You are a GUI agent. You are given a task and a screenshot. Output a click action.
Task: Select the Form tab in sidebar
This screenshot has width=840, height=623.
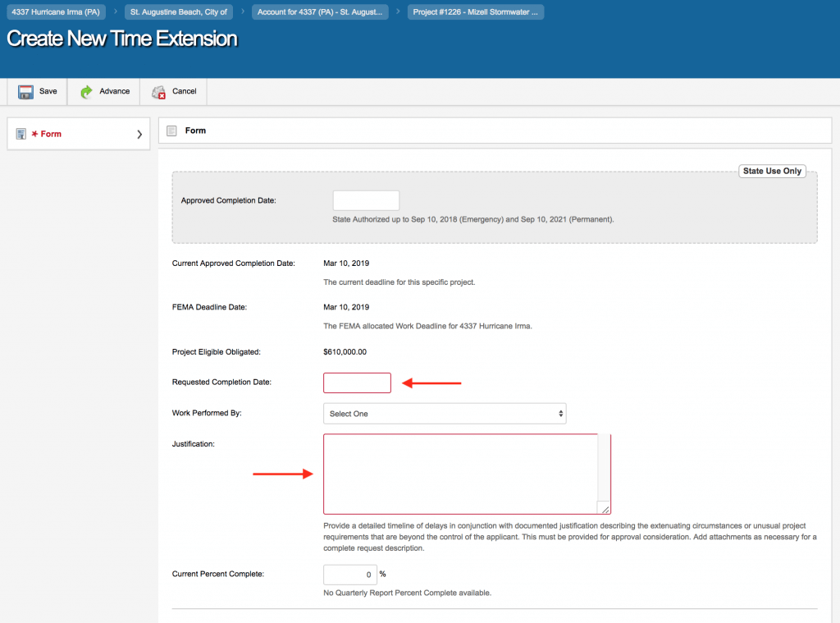click(51, 134)
